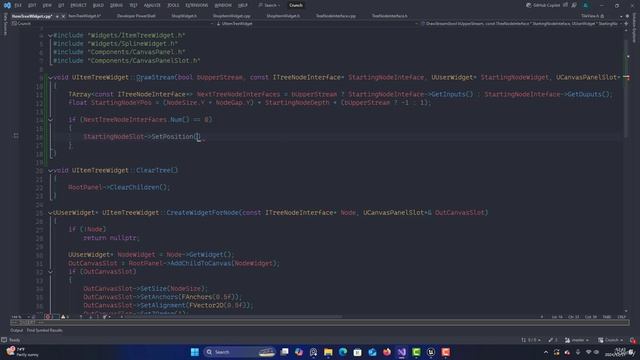
Task: Open Firefox from the taskbar
Action: [x=387, y=352]
